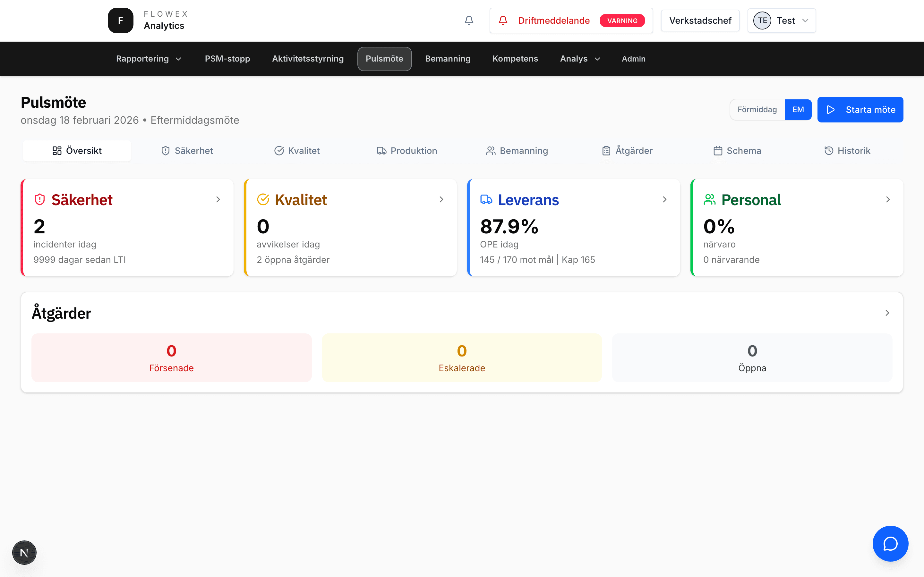The height and width of the screenshot is (577, 924).
Task: Open the Produktion tab
Action: [406, 151]
